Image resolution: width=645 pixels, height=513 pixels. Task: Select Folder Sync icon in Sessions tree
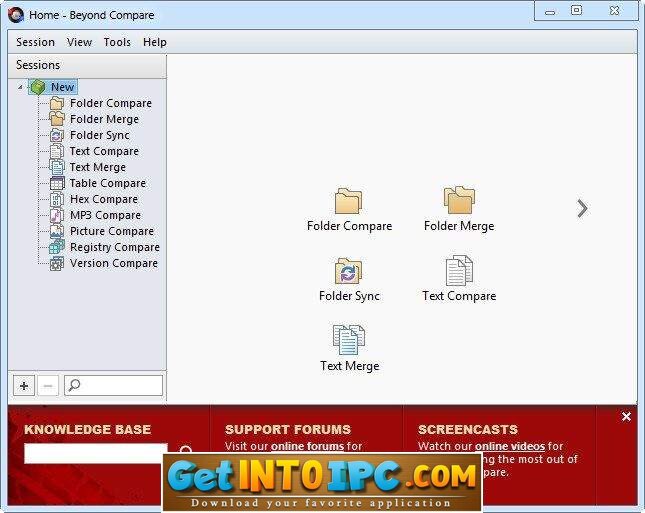pos(57,135)
